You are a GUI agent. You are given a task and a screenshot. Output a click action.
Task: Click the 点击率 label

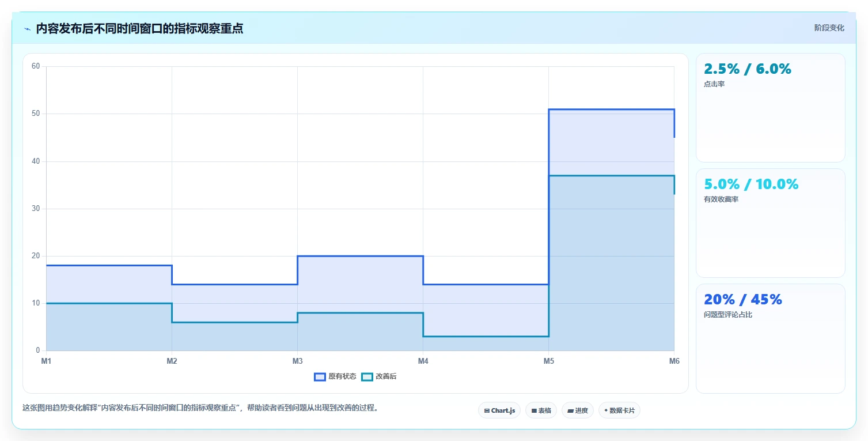point(714,84)
